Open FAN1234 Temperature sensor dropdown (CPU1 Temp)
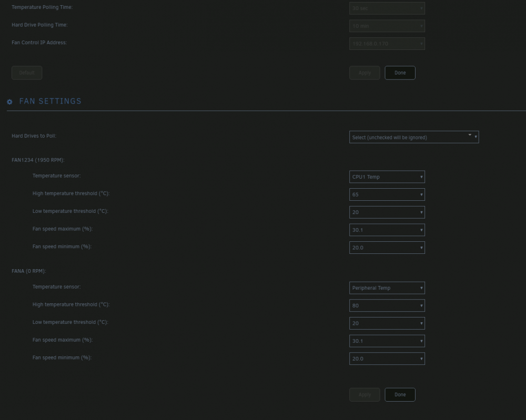526x420 pixels. [387, 177]
